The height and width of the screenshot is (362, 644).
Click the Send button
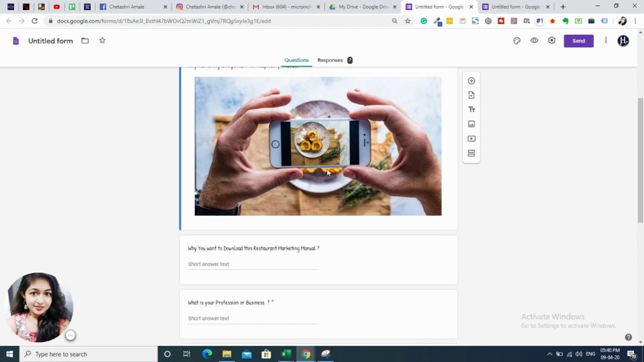579,41
